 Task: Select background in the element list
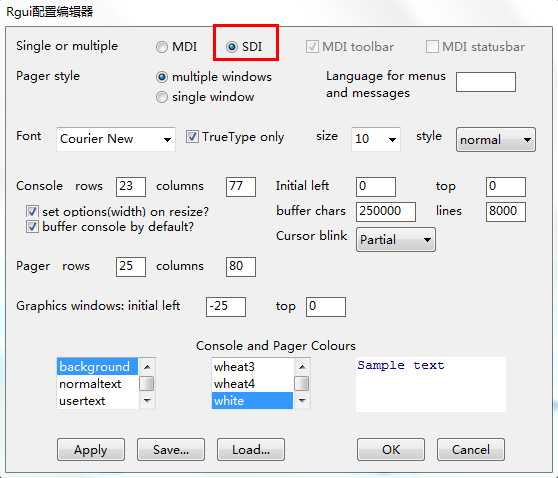97,367
